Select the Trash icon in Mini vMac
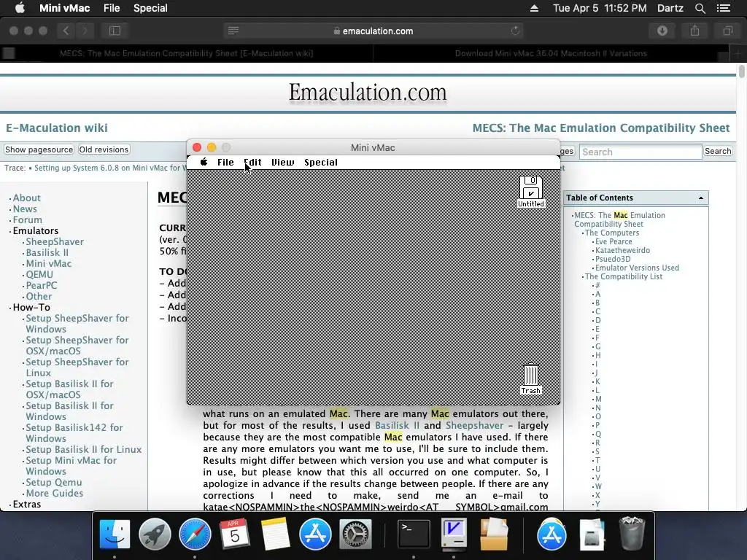This screenshot has width=747, height=560. pyautogui.click(x=531, y=379)
